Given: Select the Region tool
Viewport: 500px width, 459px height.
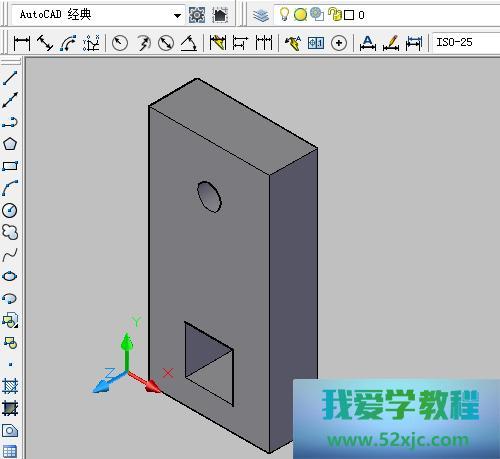Looking at the screenshot, I should pyautogui.click(x=10, y=431).
